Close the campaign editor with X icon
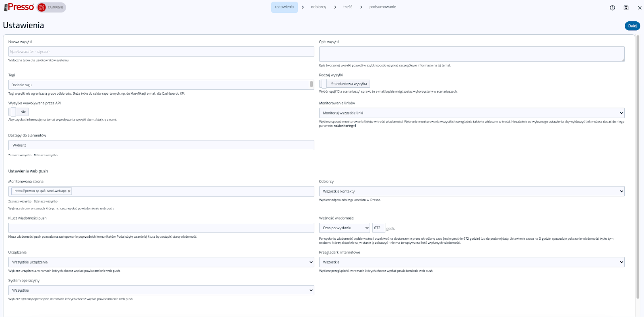The height and width of the screenshot is (317, 644). (x=640, y=8)
